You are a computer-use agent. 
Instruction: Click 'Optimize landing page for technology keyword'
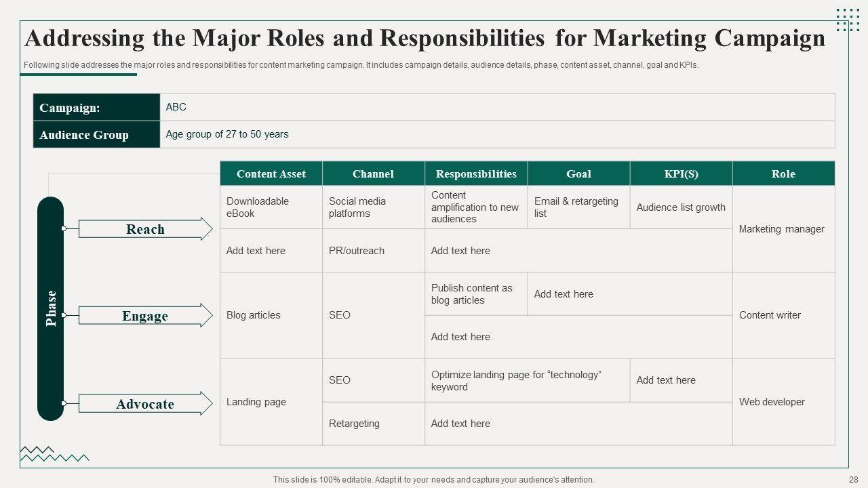(x=528, y=380)
